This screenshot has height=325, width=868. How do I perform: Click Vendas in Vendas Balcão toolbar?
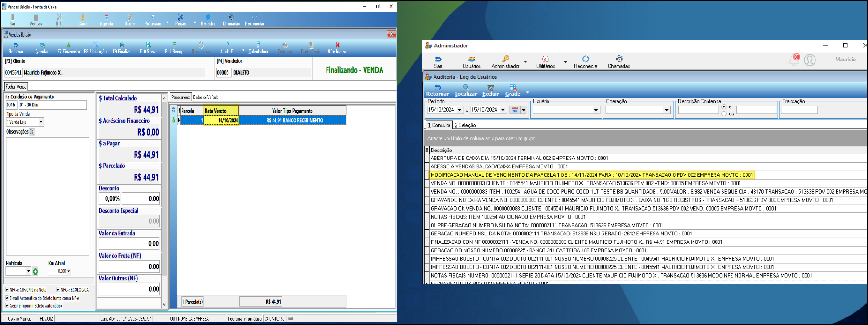[42, 48]
